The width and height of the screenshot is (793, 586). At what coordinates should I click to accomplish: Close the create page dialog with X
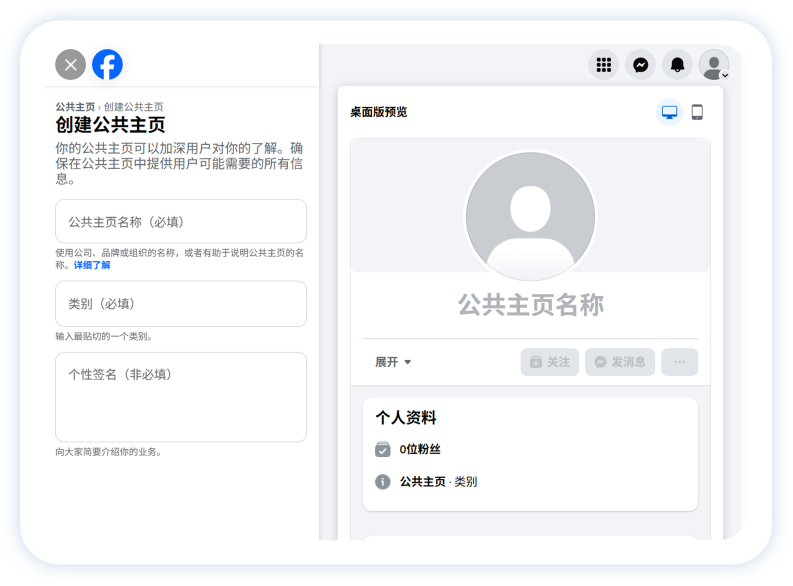70,65
